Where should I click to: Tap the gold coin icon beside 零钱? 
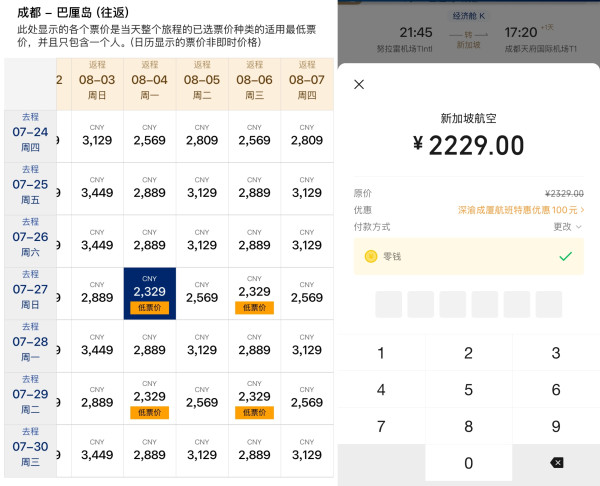tap(371, 256)
